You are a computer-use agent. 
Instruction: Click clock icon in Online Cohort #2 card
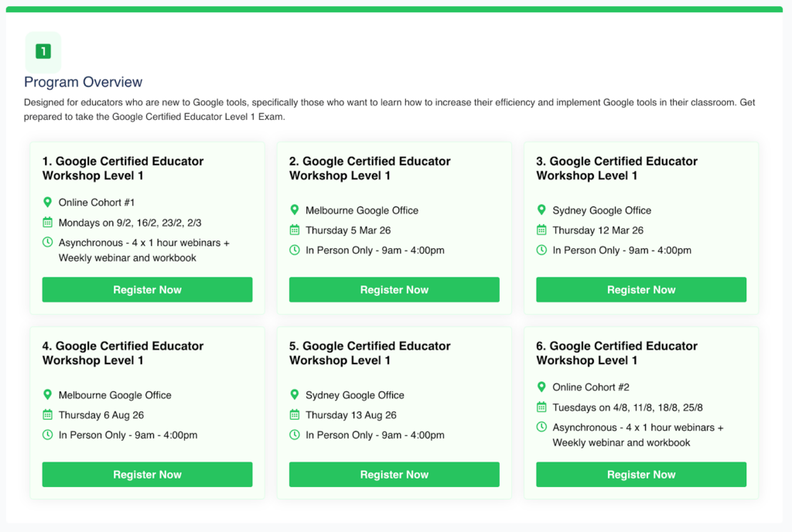[x=541, y=428]
